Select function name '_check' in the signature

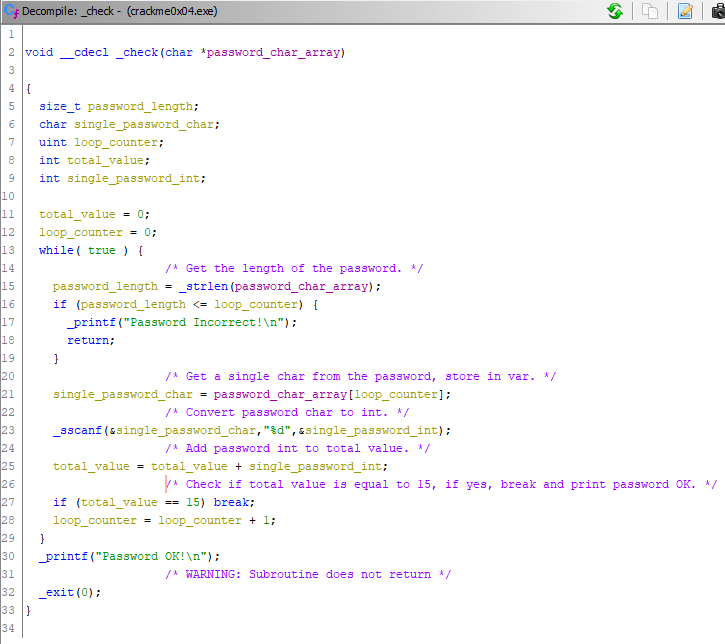pos(137,52)
